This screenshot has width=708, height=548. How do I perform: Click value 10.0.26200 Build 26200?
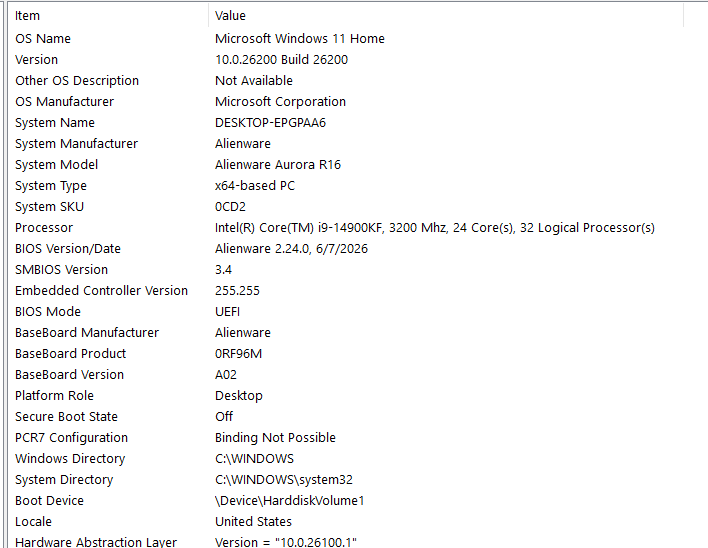(x=281, y=60)
